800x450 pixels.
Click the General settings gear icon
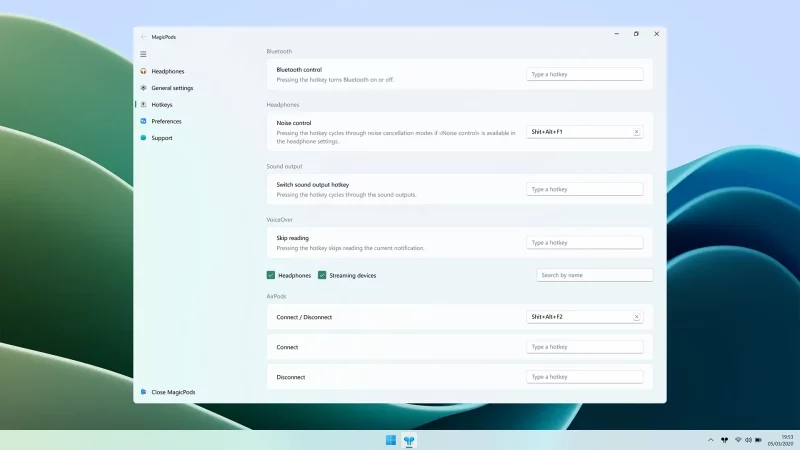point(144,88)
